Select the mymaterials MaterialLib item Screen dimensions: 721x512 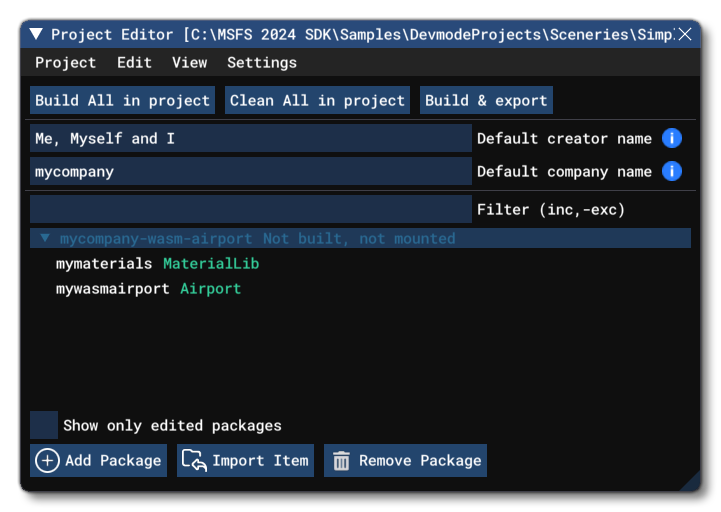[x=157, y=264]
